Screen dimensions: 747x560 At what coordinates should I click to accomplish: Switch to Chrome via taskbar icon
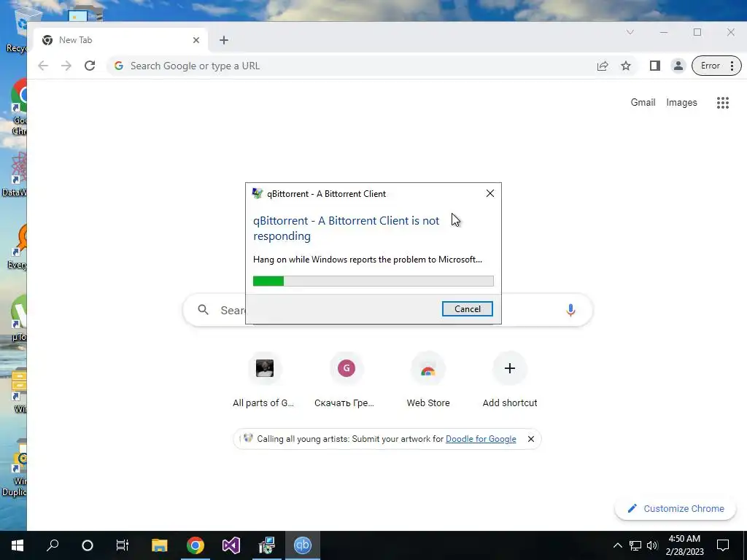196,545
